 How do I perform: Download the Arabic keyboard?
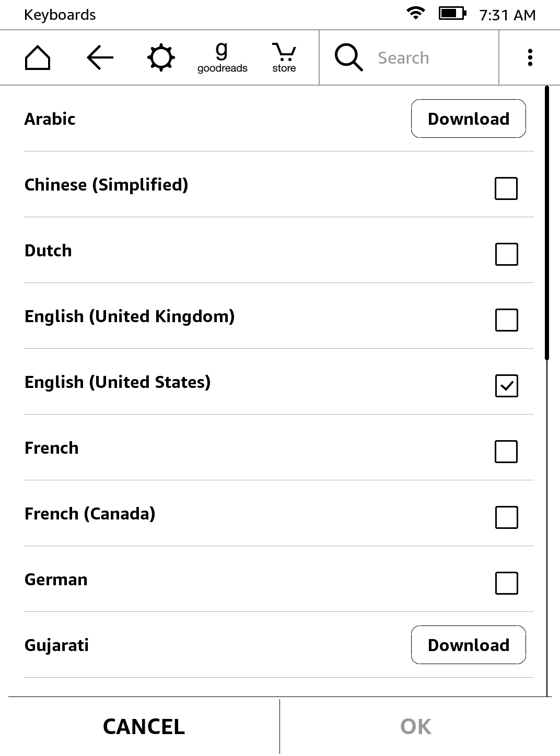click(468, 119)
